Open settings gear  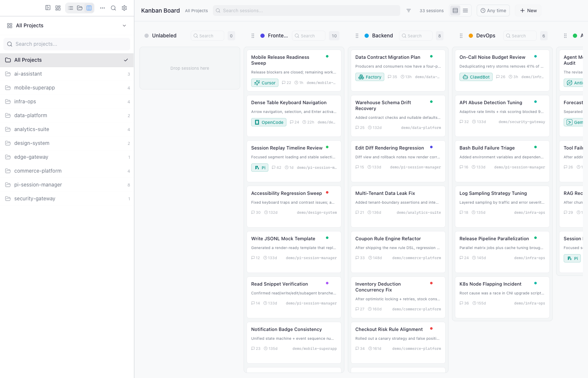[124, 8]
